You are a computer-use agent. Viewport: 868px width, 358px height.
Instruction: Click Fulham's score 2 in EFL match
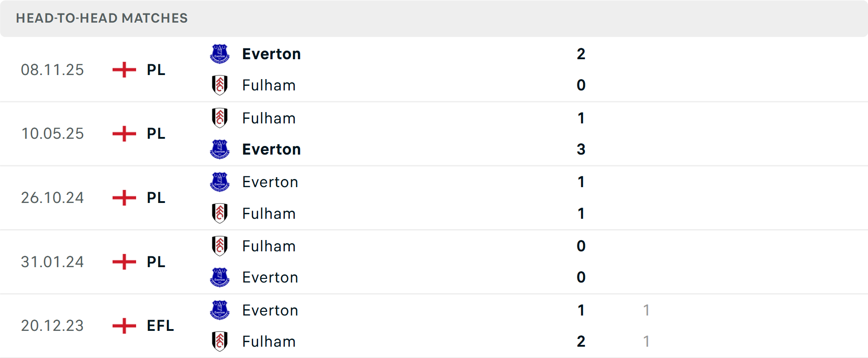click(x=581, y=341)
